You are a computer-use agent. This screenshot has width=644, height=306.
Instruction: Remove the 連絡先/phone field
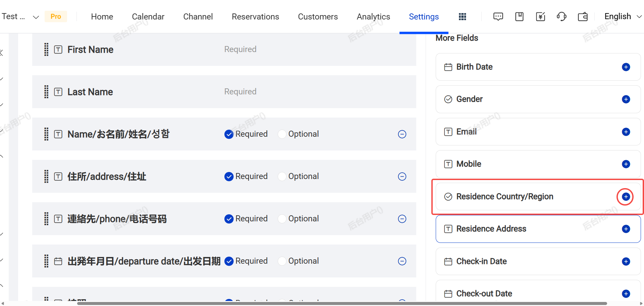402,219
